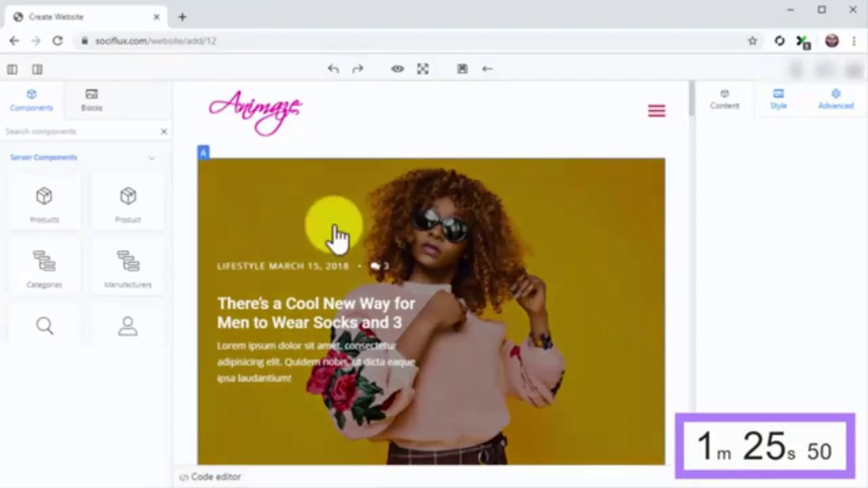Click the Animaze logo on the canvas
Screen dimensions: 868x488
(256, 113)
